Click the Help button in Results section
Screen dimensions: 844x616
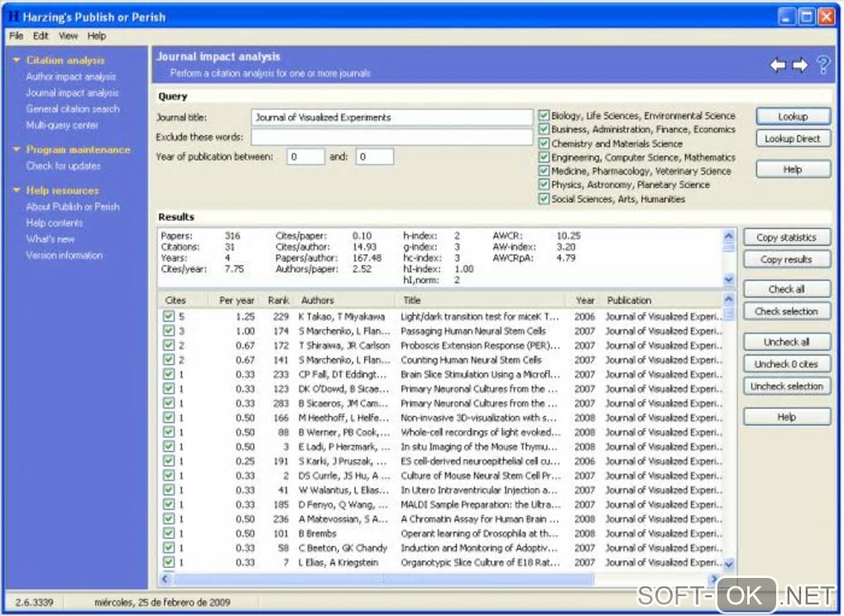coord(786,417)
